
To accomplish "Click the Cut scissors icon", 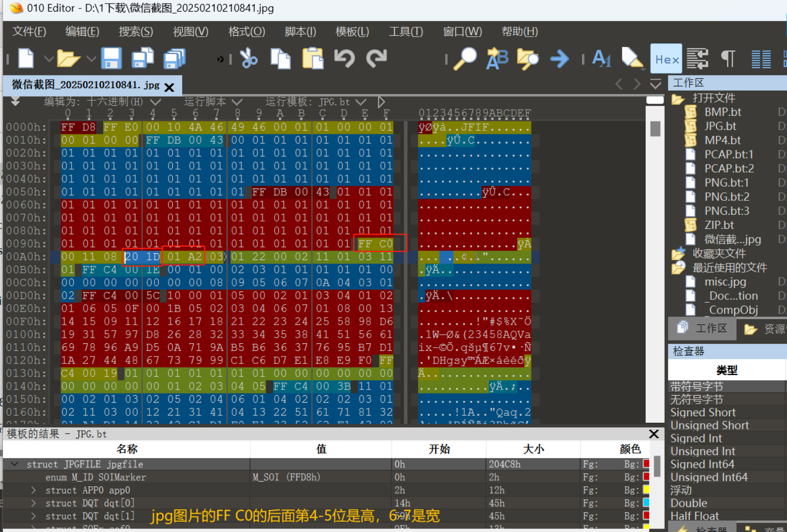I will tap(248, 58).
